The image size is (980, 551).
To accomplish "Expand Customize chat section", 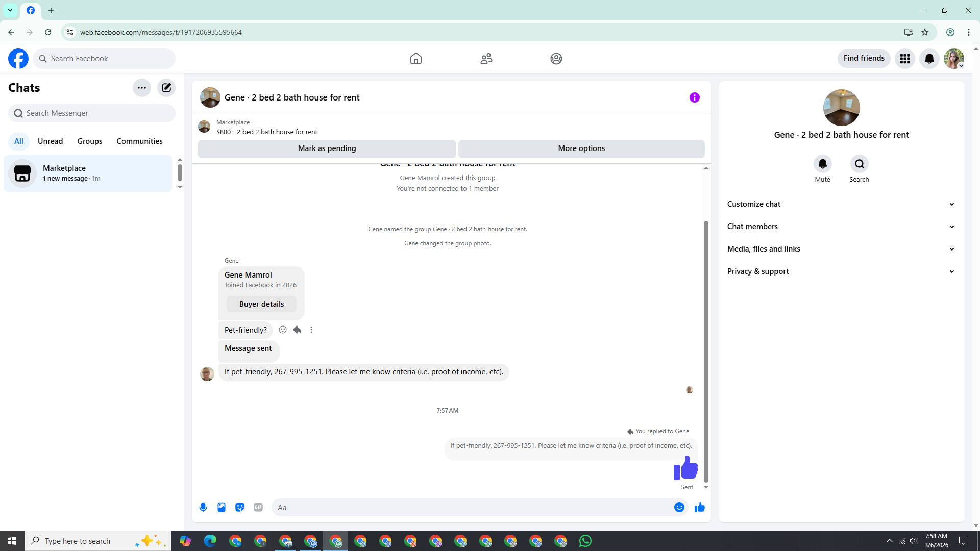I will tap(841, 204).
